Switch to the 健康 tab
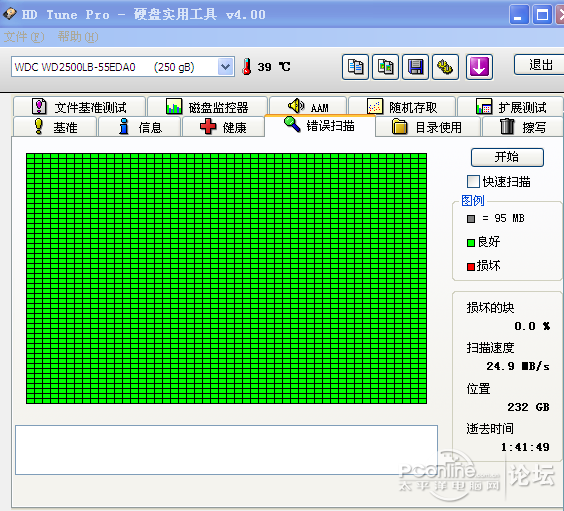 [223, 127]
